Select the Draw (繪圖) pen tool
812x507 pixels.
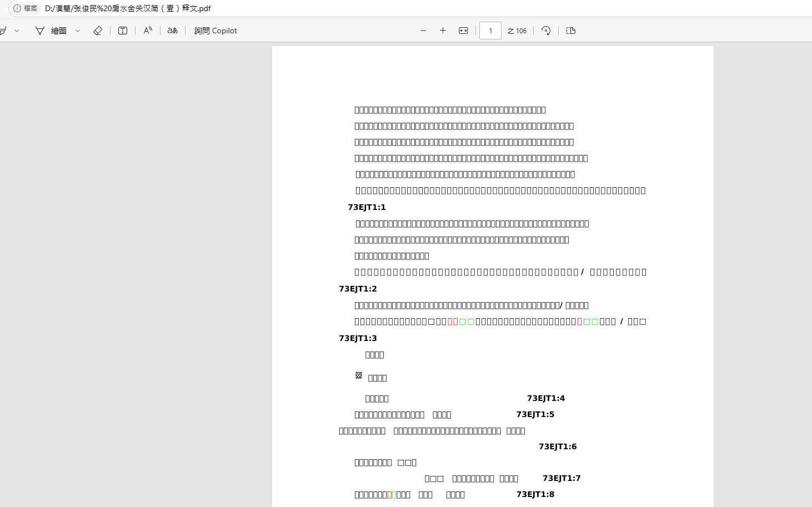coord(51,31)
